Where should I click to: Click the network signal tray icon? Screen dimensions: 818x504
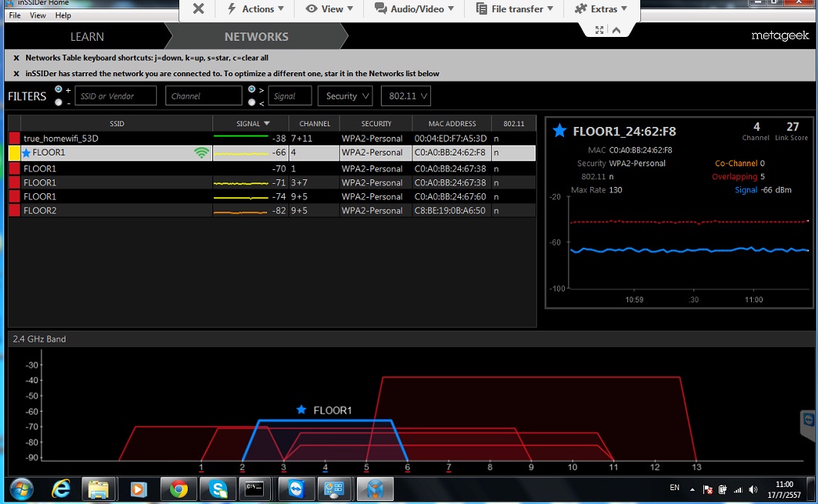[738, 489]
